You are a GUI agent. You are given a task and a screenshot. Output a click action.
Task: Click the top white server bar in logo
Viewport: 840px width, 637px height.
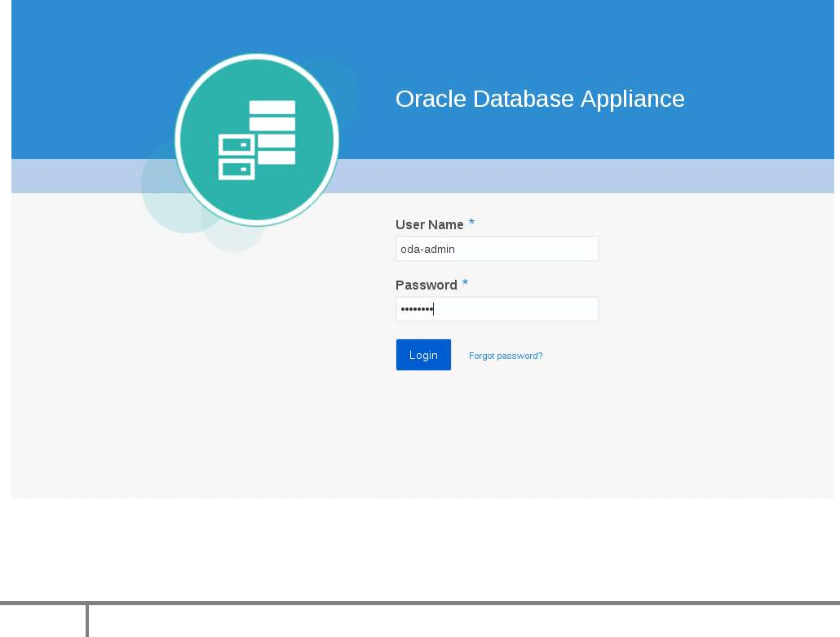pos(272,108)
